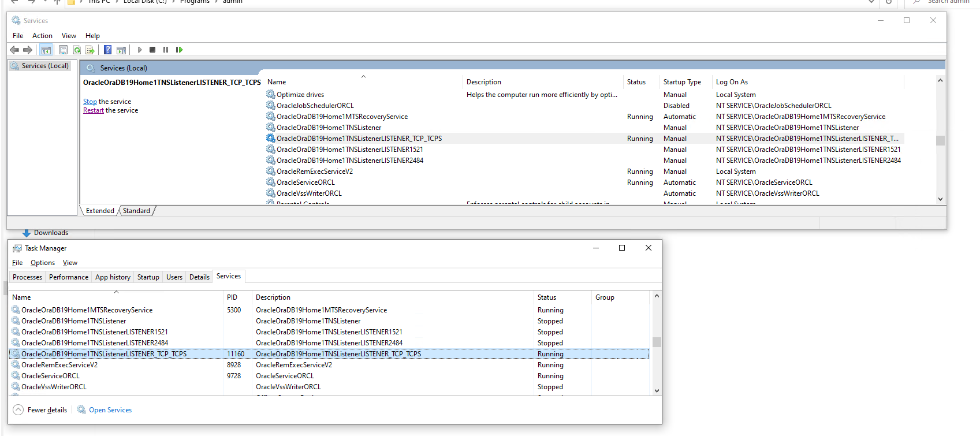980x436 pixels.
Task: Sort Services window by Status column header
Action: [642, 82]
